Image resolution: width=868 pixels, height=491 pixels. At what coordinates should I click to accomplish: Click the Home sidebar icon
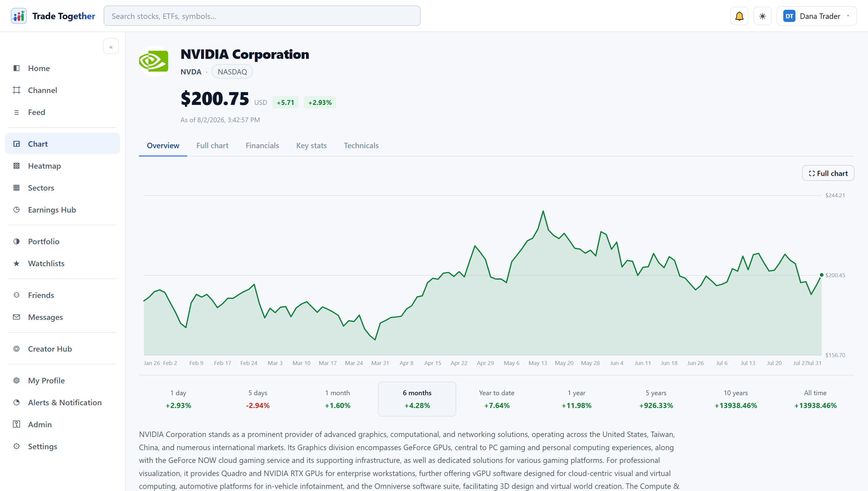(x=16, y=68)
